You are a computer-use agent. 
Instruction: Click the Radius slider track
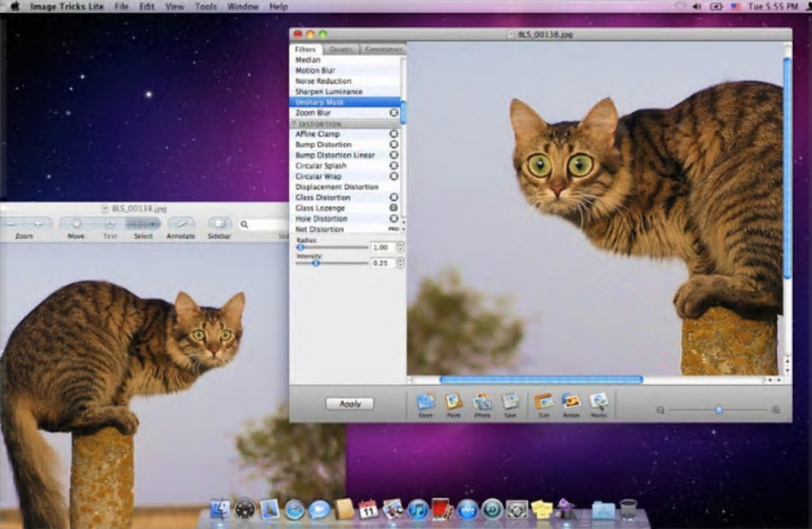click(x=332, y=247)
